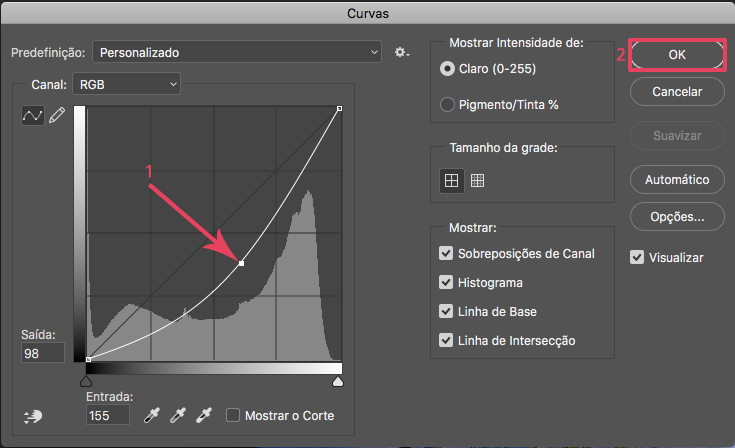This screenshot has height=448, width=735.
Task: Click the black point input slider triangle
Action: tap(86, 381)
